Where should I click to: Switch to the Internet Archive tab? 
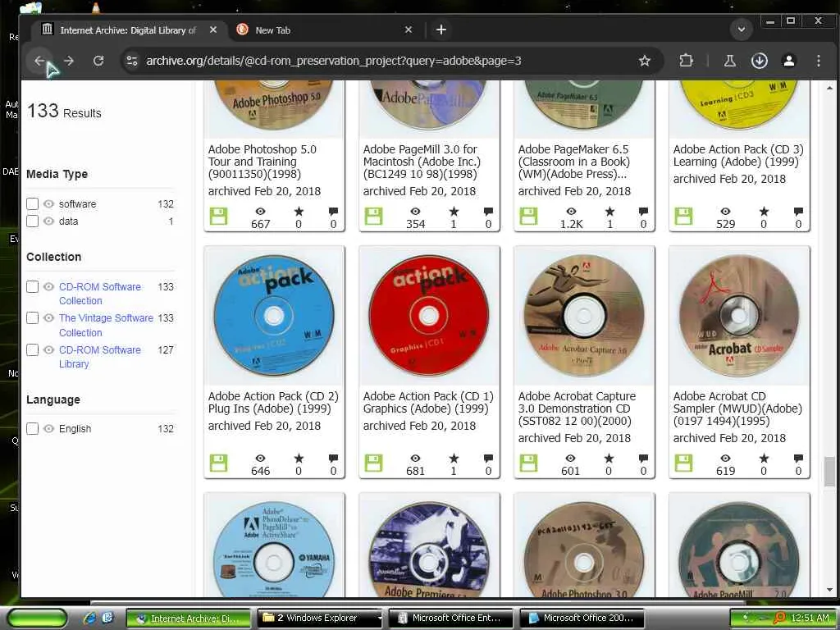(x=126, y=30)
